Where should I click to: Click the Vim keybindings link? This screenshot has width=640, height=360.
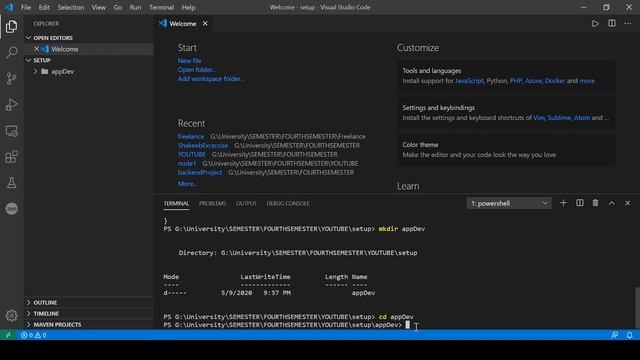coord(539,118)
